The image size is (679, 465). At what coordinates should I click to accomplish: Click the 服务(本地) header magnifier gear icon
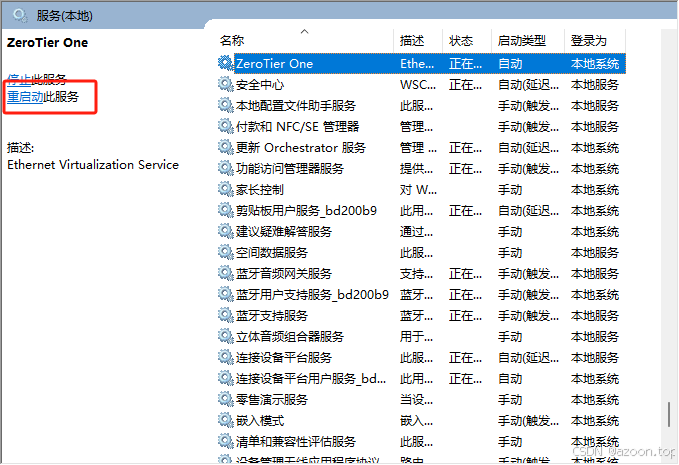20,16
